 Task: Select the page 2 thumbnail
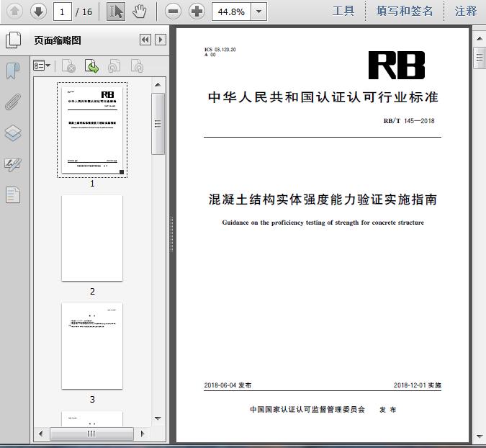[x=92, y=238]
